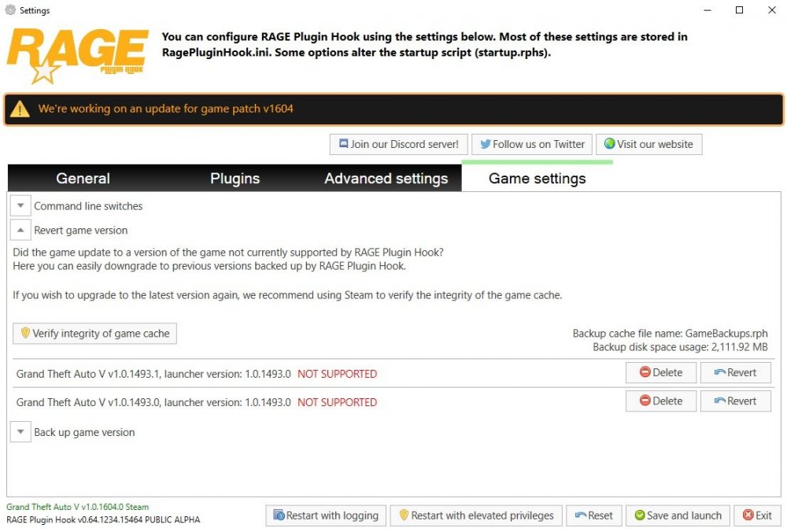The image size is (787, 532).
Task: Click the Revert game version label
Action: click(81, 230)
